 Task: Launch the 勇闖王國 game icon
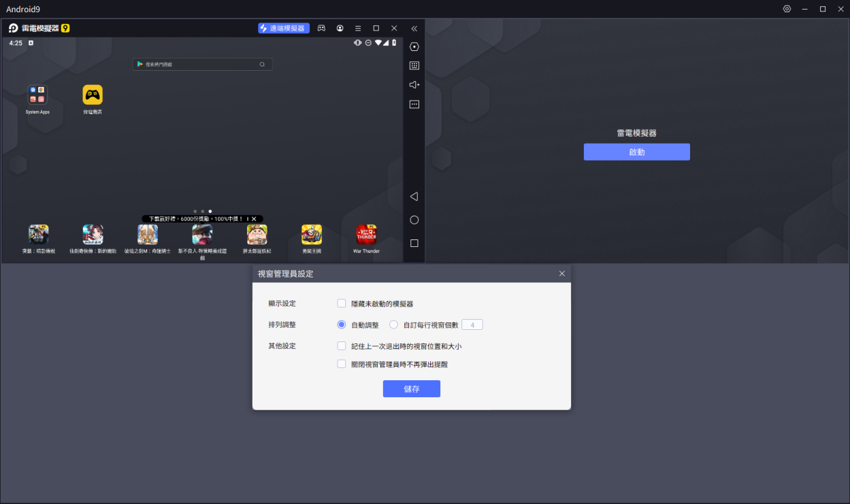312,235
